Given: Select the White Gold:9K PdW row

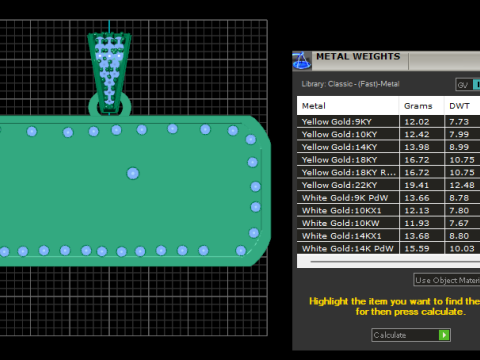Looking at the screenshot, I should click(388, 198).
